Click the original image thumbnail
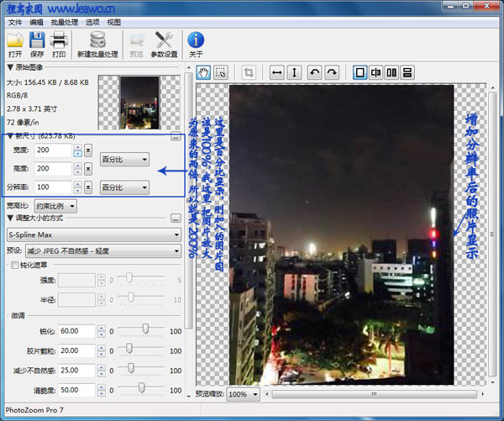This screenshot has width=504, height=421. point(139,103)
